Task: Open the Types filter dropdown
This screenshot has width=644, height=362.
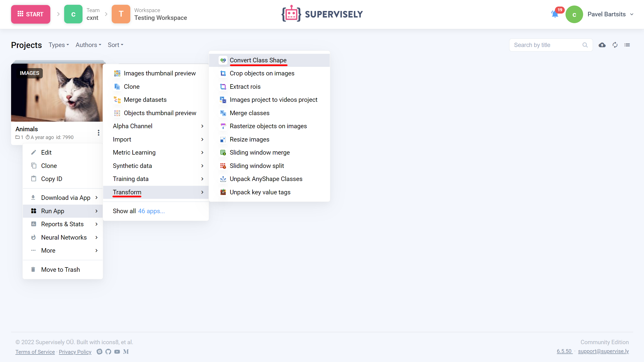Action: point(59,45)
